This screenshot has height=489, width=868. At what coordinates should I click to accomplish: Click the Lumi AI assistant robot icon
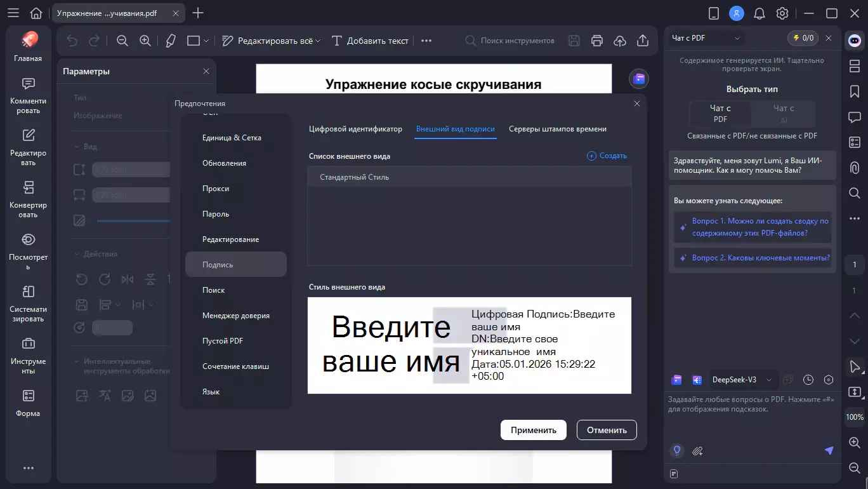[x=854, y=40]
